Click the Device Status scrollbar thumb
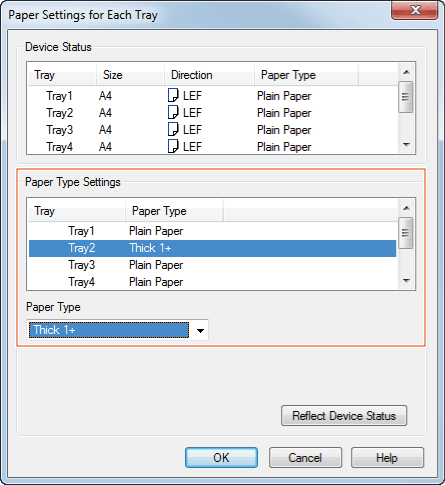Screen dimensions: 445x485 point(406,97)
